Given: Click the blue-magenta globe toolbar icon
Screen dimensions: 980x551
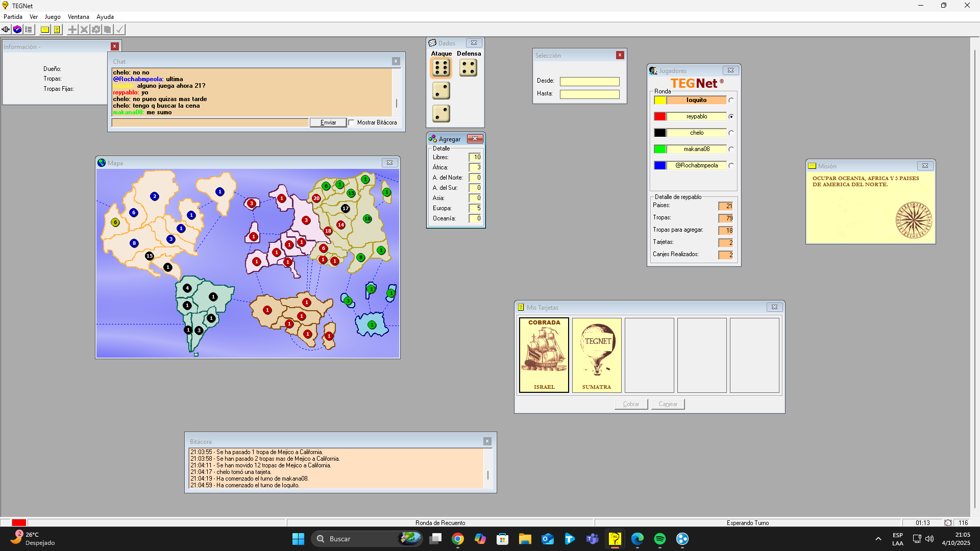Looking at the screenshot, I should click(17, 30).
